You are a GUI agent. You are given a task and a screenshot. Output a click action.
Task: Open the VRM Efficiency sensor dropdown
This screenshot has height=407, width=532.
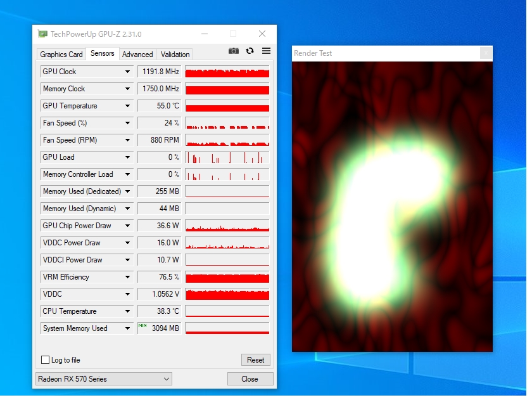pos(127,277)
